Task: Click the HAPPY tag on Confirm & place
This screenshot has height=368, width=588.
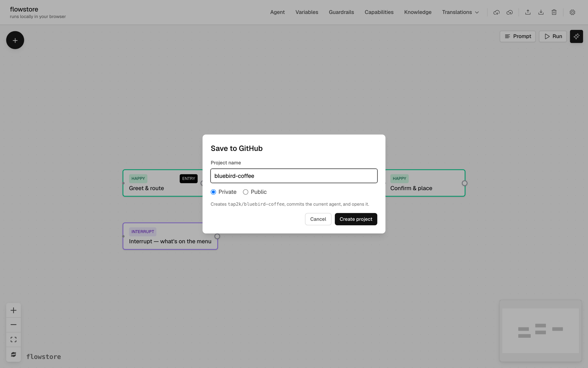Action: [x=399, y=178]
